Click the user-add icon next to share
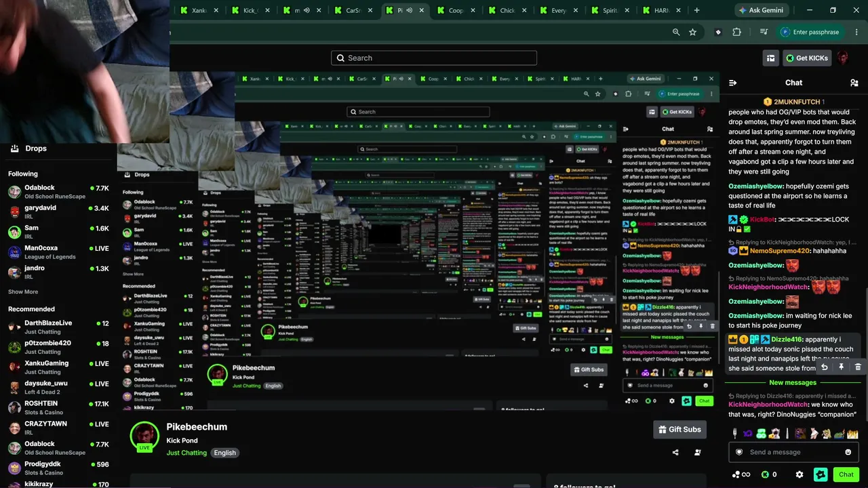 698,452
